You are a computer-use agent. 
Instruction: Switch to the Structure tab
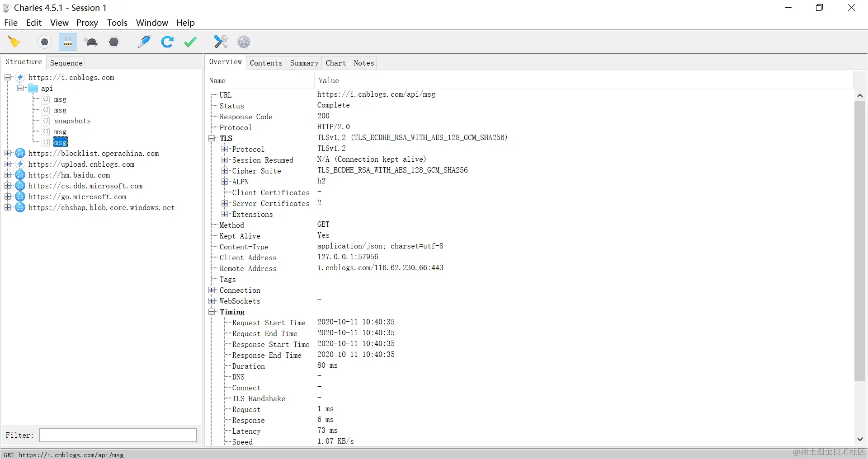(x=24, y=62)
